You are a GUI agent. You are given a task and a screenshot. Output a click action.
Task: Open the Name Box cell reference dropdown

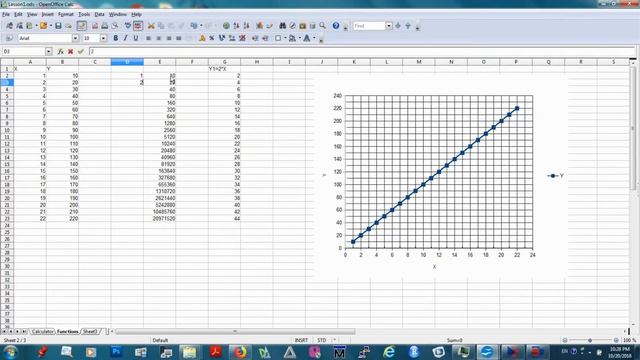point(49,51)
